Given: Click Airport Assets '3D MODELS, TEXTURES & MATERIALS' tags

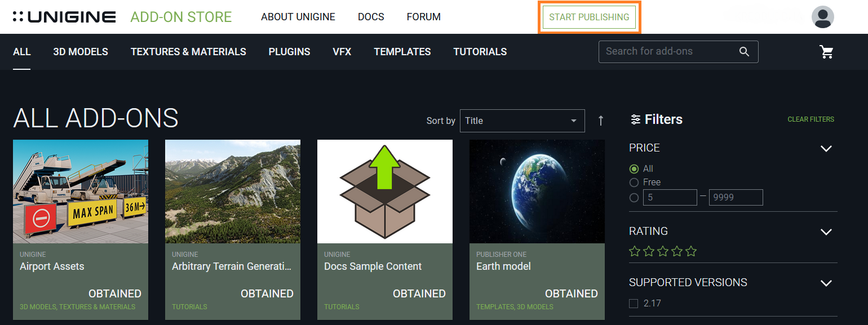Looking at the screenshot, I should pyautogui.click(x=78, y=307).
